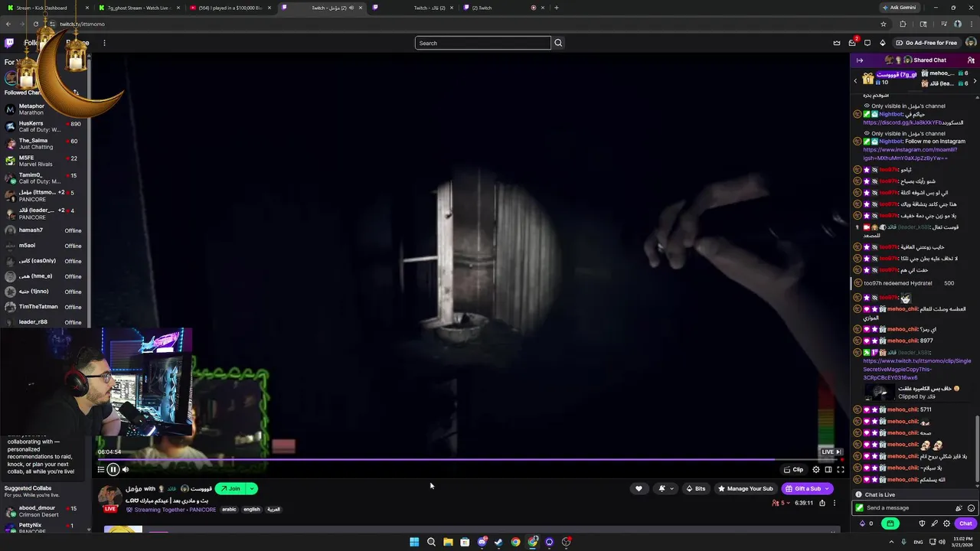
Task: Open the channel points balance
Action: (x=866, y=523)
